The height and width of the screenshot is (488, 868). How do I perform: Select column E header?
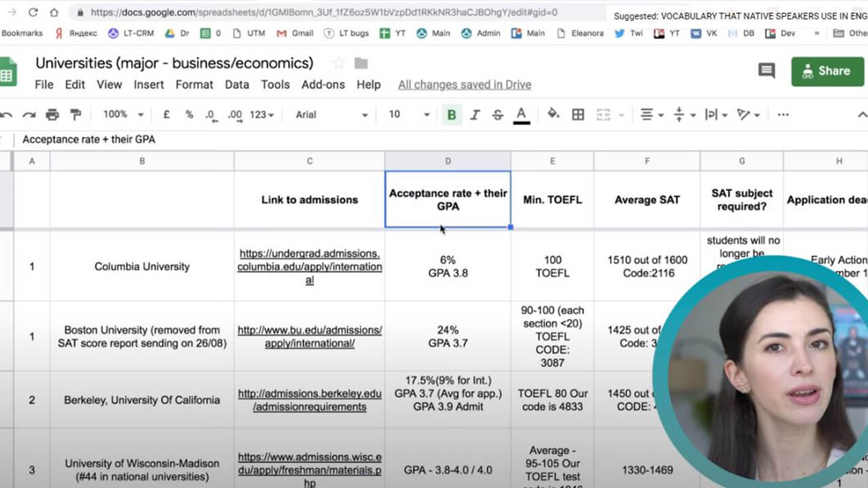553,161
